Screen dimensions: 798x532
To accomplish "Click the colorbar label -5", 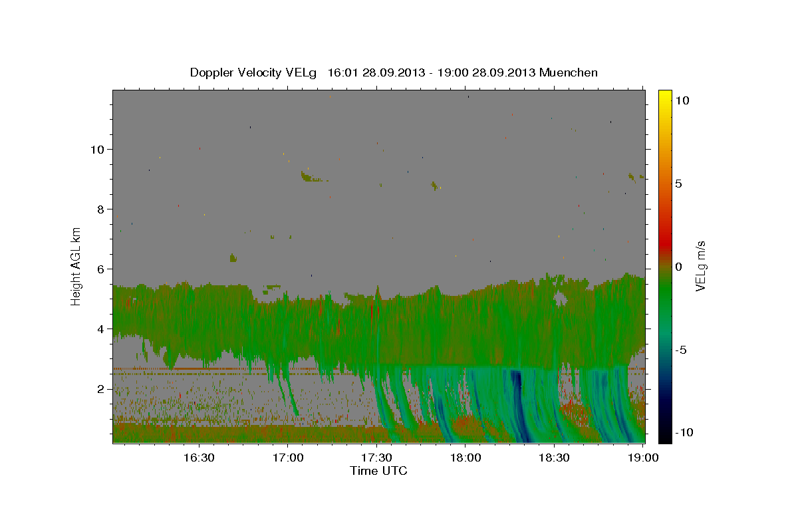I will (x=680, y=349).
